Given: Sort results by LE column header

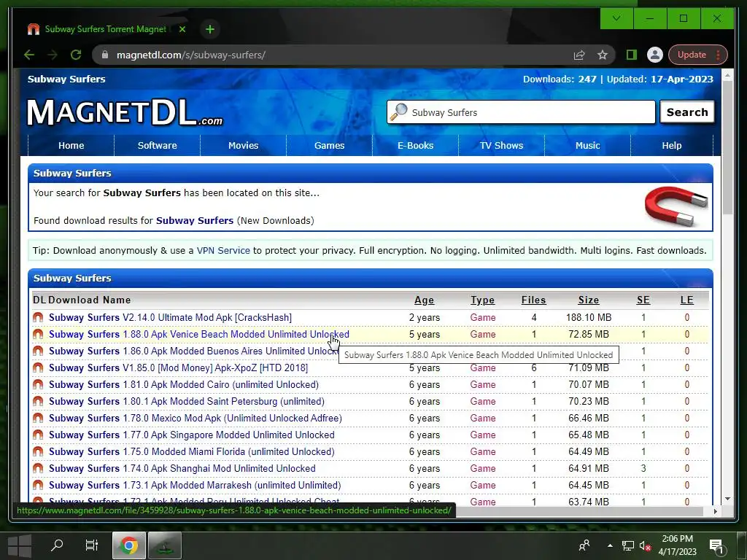Looking at the screenshot, I should [686, 300].
